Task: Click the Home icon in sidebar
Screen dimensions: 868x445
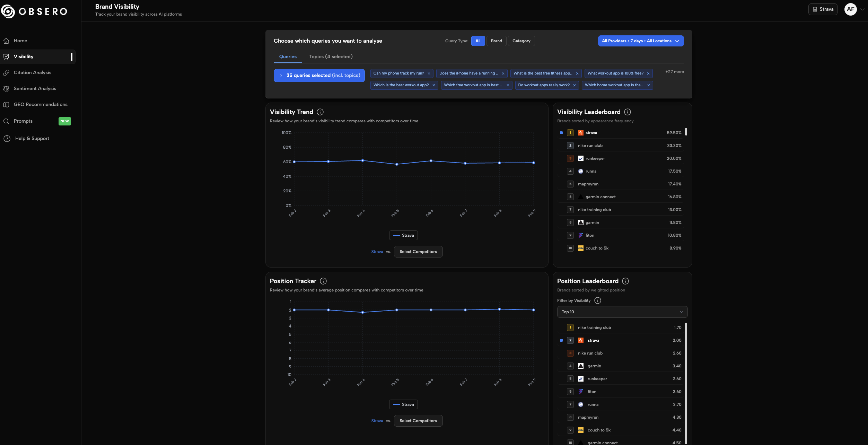Action: (6, 41)
